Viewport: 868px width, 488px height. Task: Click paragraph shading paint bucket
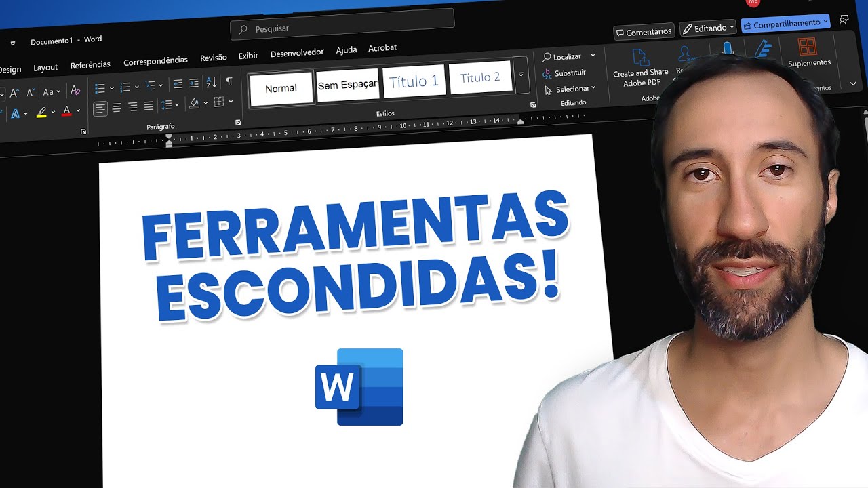coord(194,104)
